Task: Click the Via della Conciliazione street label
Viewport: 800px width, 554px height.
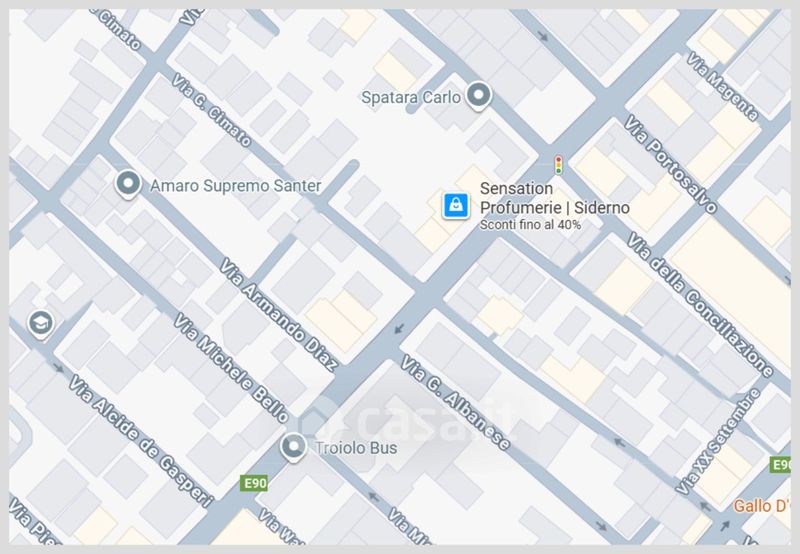Action: [700, 305]
